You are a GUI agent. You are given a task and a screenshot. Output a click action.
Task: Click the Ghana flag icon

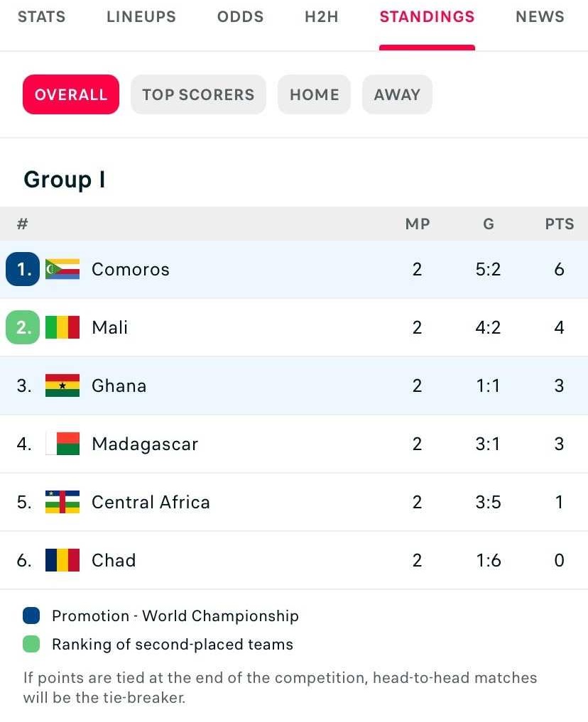pos(62,385)
